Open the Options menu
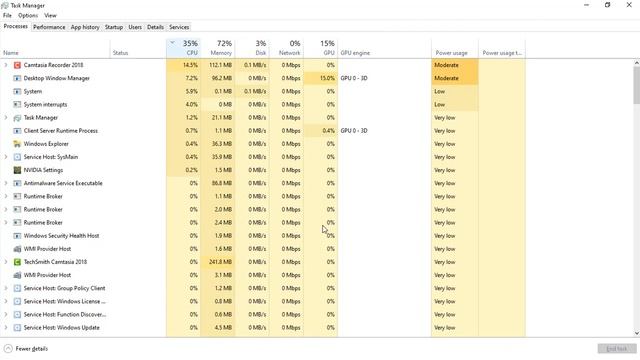Viewport: 640px width, 360px height. pyautogui.click(x=28, y=16)
